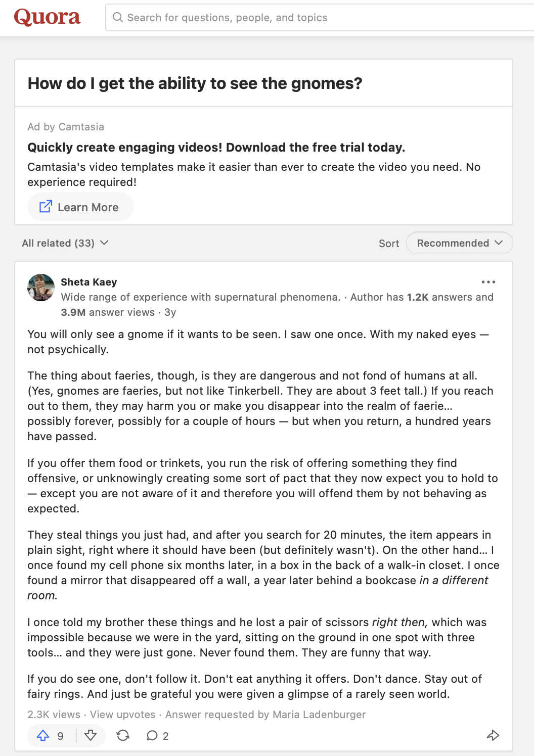Click the search magnifier icon
The width and height of the screenshot is (534, 756).
pos(118,18)
